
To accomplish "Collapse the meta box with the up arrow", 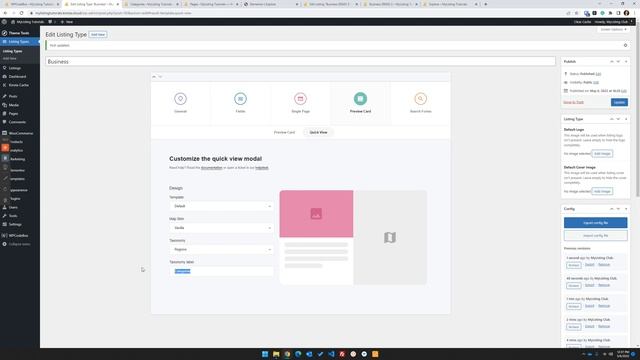I will pos(154,77).
